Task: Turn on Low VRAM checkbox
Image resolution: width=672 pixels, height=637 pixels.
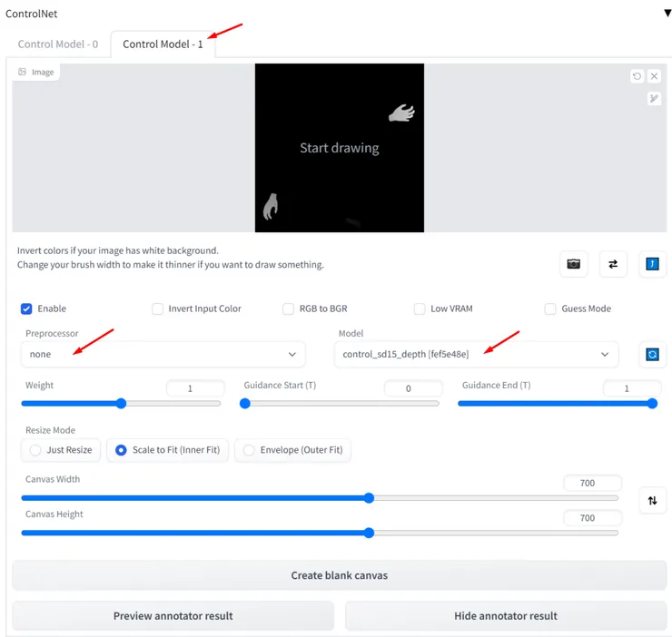Action: coord(420,309)
